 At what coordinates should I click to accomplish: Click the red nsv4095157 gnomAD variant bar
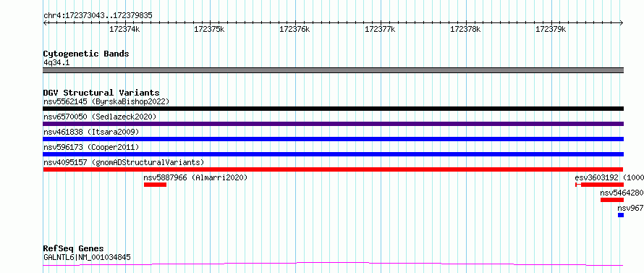click(x=333, y=169)
